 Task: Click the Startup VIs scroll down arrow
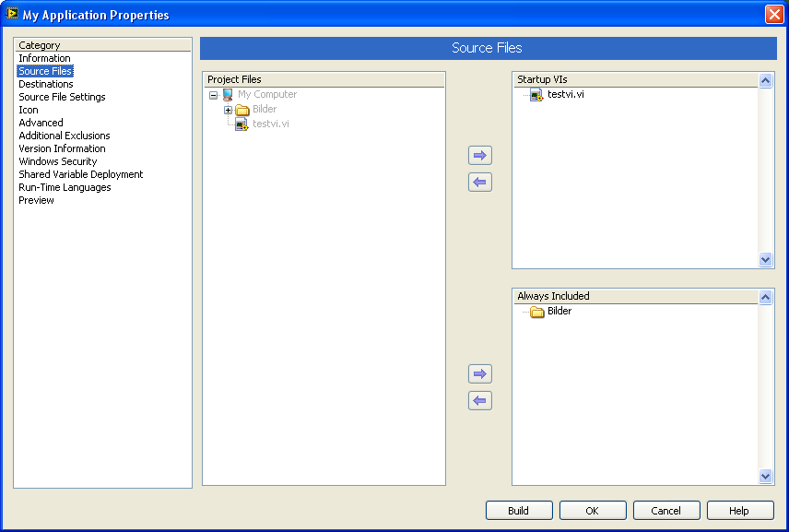(765, 260)
